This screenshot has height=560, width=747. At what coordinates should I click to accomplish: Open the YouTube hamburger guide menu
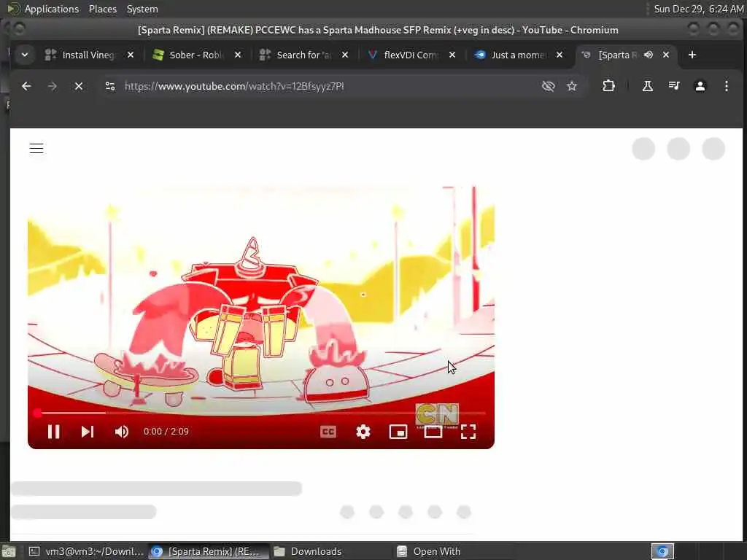[36, 149]
